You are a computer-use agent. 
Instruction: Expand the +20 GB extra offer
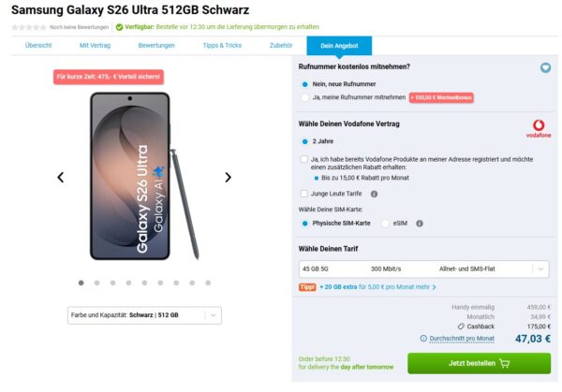(377, 286)
